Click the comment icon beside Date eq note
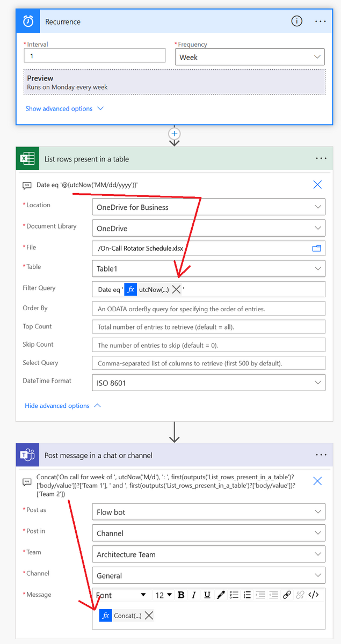This screenshot has width=341, height=644. 27,185
